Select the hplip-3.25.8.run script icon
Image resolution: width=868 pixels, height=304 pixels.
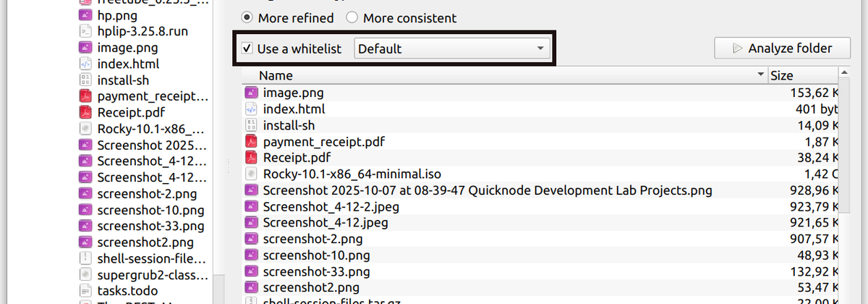pyautogui.click(x=85, y=32)
